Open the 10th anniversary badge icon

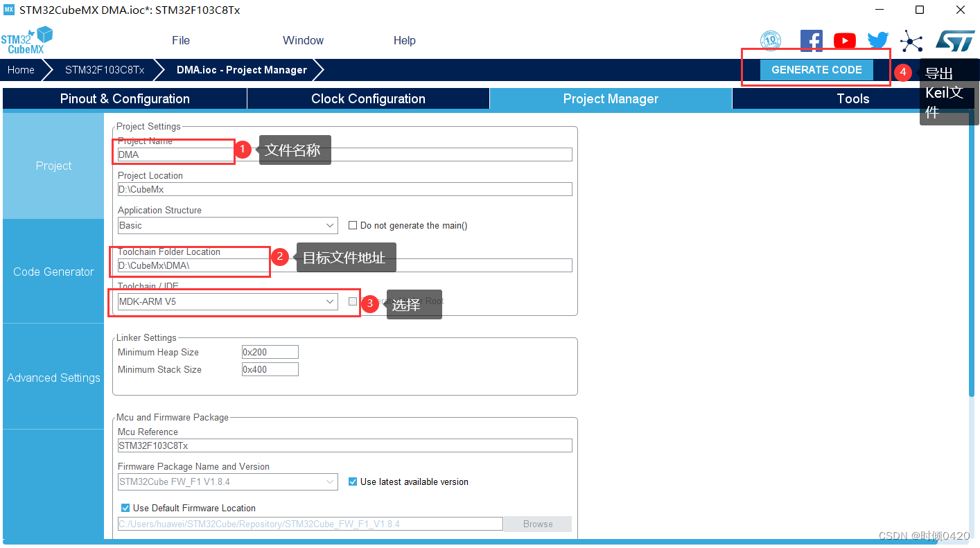coord(771,41)
